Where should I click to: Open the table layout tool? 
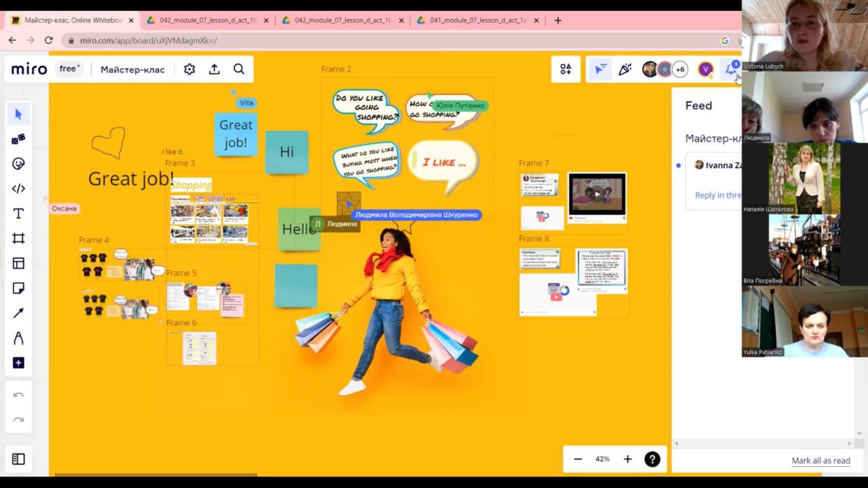[x=18, y=263]
